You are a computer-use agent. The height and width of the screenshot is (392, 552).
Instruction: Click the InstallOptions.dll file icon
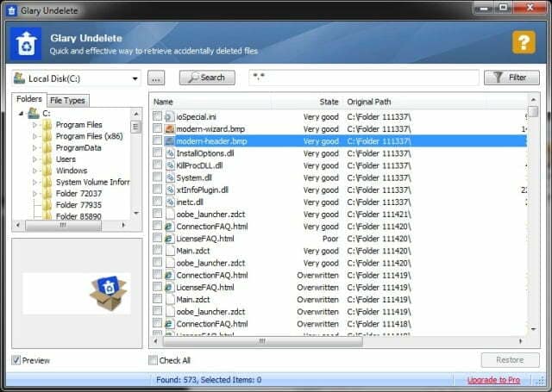170,152
